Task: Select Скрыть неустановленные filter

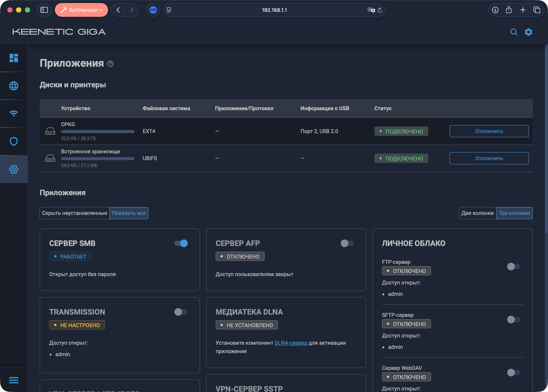Action: (x=74, y=213)
